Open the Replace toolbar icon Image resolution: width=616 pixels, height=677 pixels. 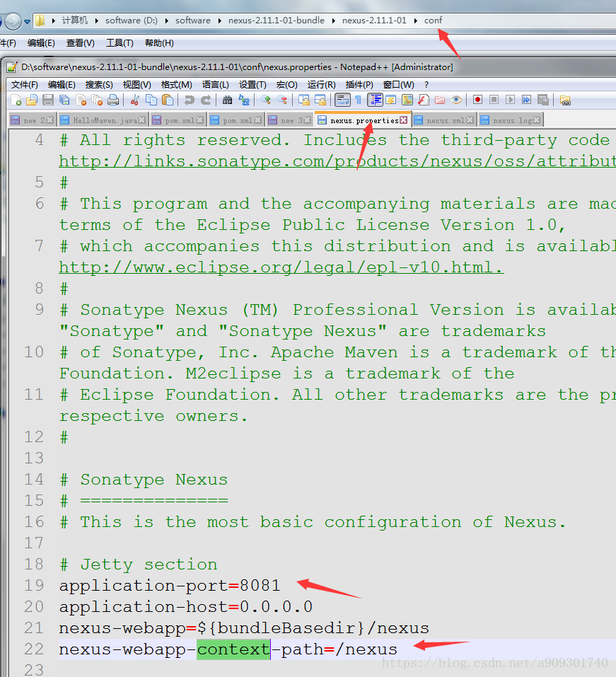point(244,100)
